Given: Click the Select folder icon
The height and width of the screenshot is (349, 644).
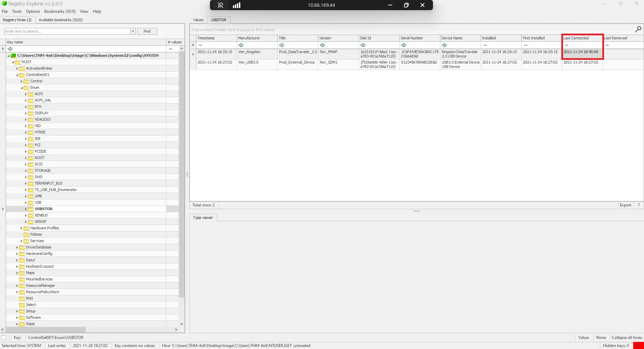Looking at the screenshot, I should (22, 305).
